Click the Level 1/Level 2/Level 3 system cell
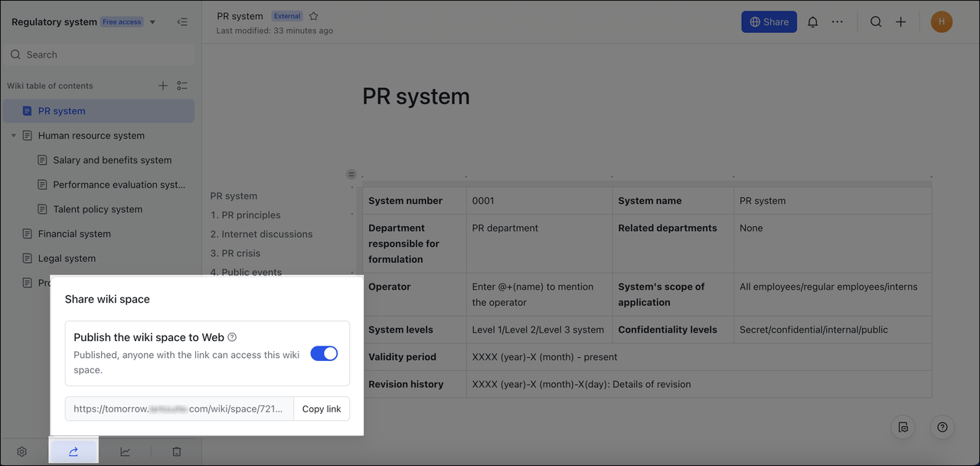This screenshot has height=466, width=980. tap(539, 330)
